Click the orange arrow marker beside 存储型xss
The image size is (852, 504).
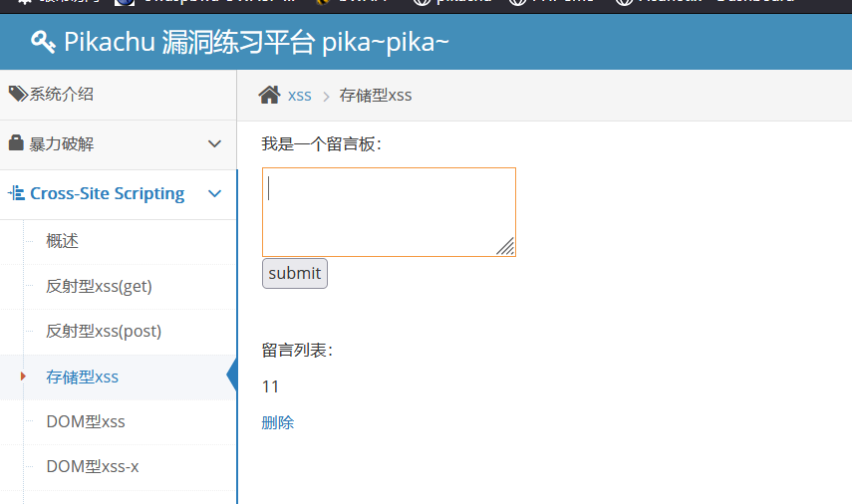pyautogui.click(x=22, y=377)
